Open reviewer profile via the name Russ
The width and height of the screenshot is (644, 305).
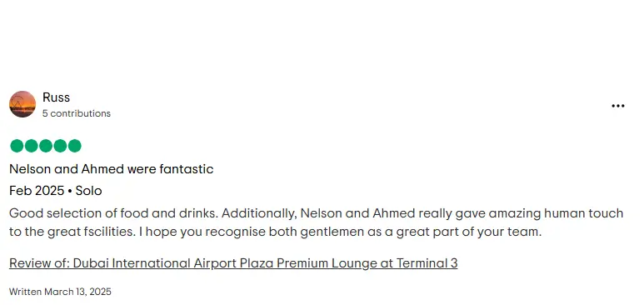tap(57, 97)
